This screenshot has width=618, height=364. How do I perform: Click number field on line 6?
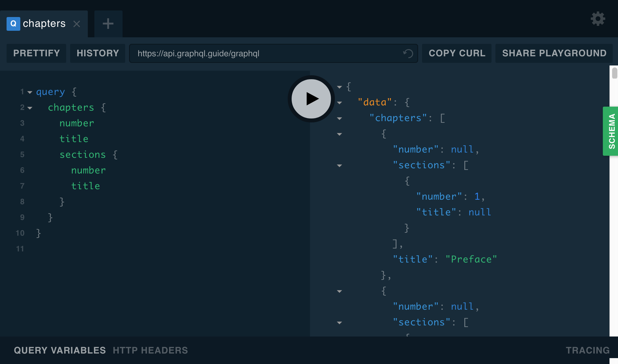88,170
